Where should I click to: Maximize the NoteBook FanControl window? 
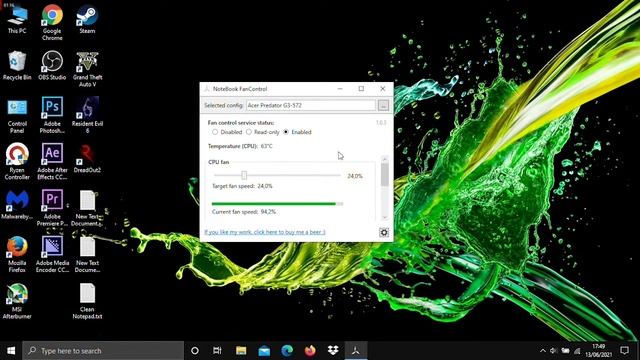(361, 89)
